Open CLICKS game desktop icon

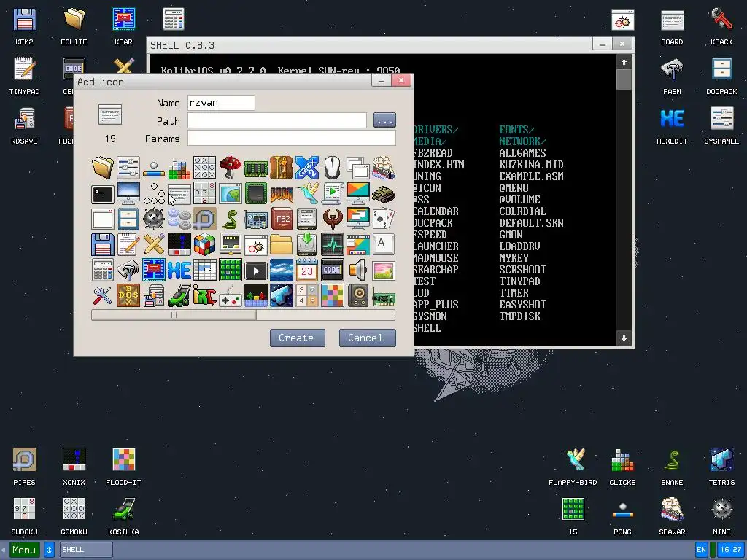pyautogui.click(x=622, y=467)
